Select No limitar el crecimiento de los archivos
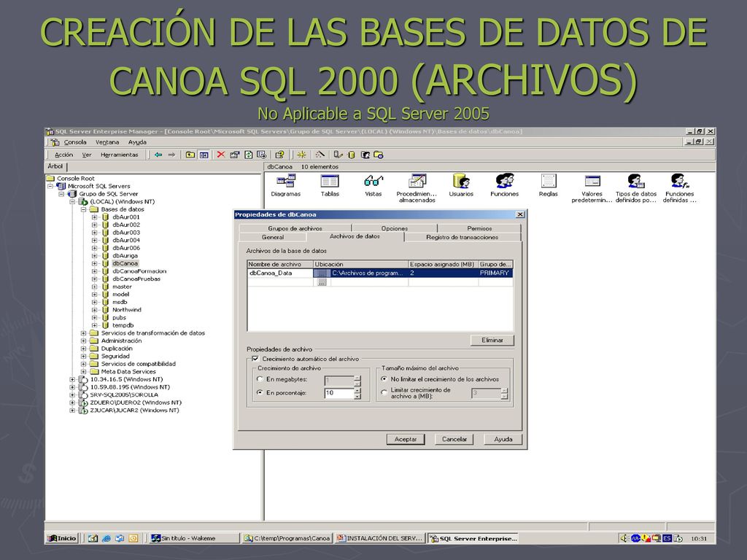 point(384,379)
